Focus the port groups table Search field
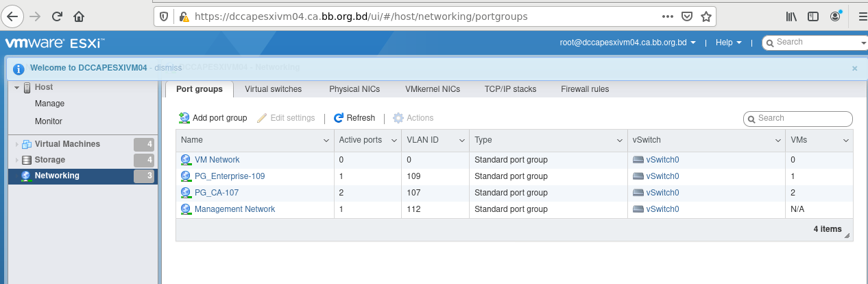The height and width of the screenshot is (284, 868). point(798,119)
